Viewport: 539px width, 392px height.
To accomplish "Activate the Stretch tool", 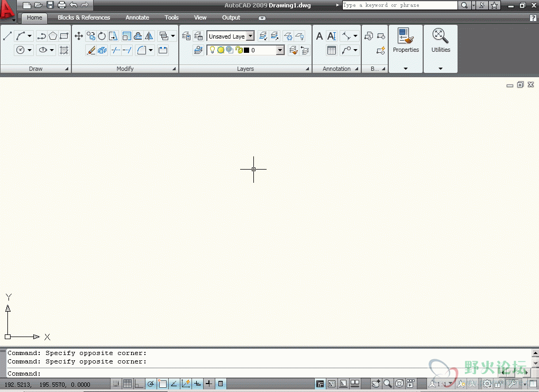I will [113, 36].
